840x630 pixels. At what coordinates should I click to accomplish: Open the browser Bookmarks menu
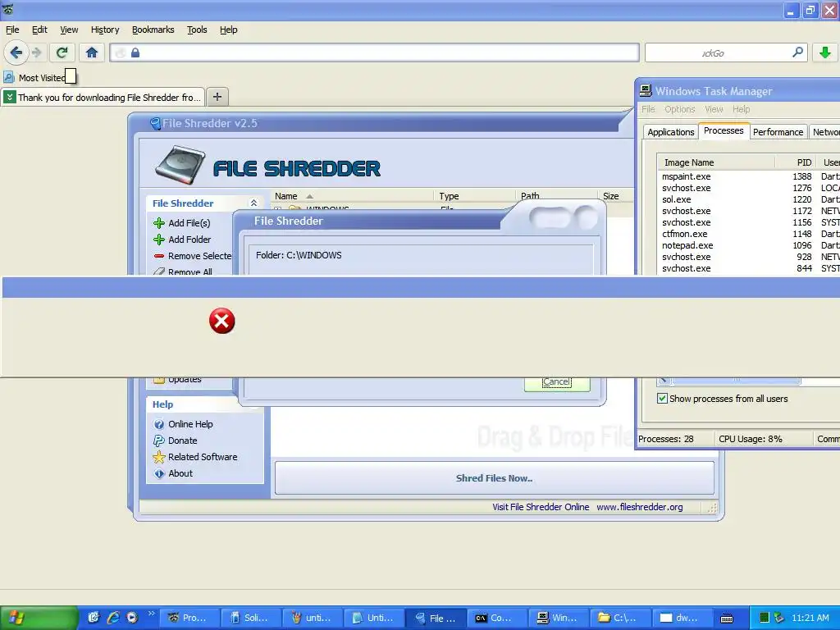[x=153, y=30]
